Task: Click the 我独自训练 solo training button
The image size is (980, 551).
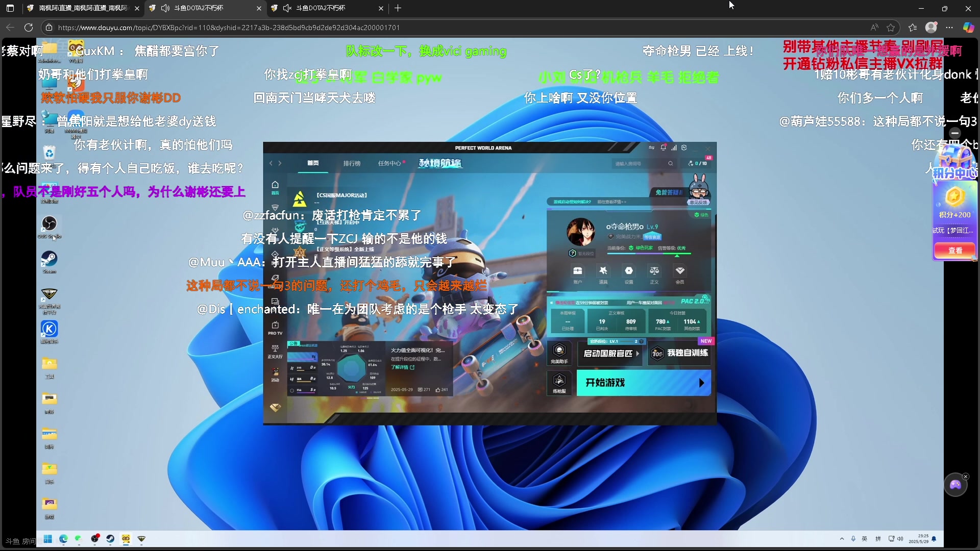Action: pyautogui.click(x=679, y=353)
